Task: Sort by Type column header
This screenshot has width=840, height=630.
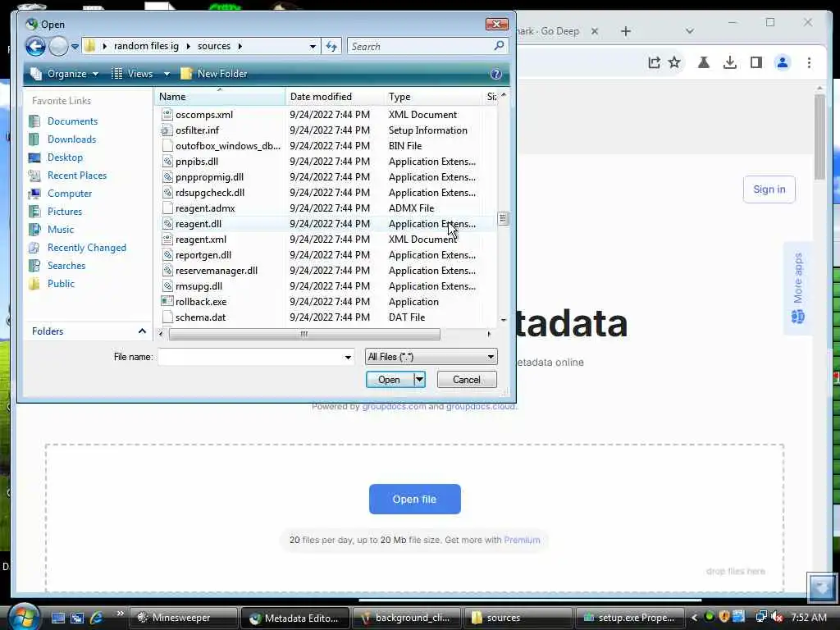Action: (x=433, y=97)
